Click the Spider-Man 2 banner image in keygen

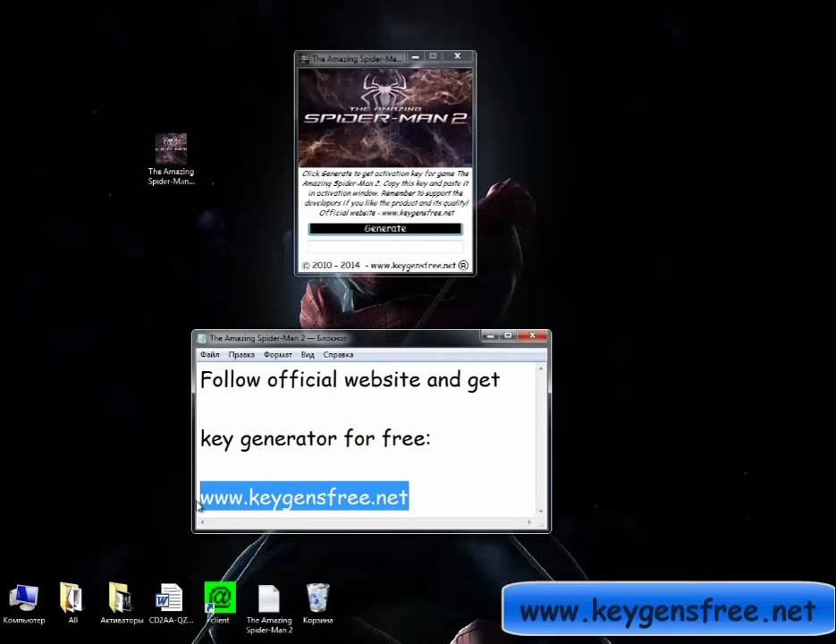pos(385,118)
